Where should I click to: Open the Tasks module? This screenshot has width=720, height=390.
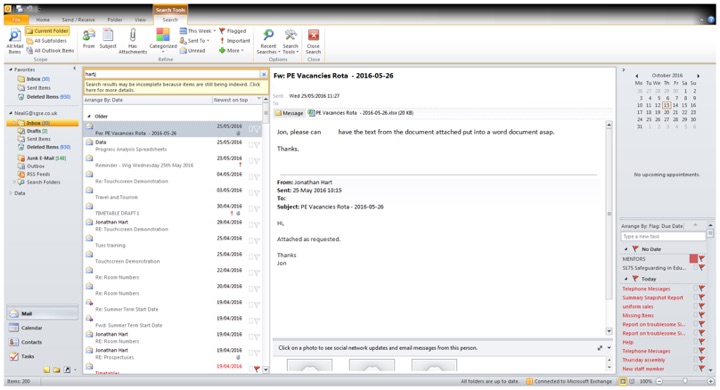pyautogui.click(x=42, y=356)
